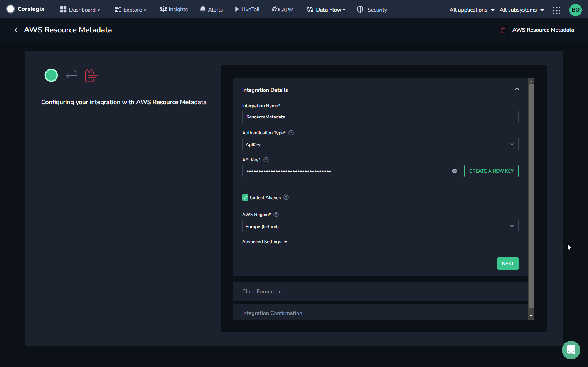Show help for Collect Aliases
The image size is (588, 367).
pos(286,197)
